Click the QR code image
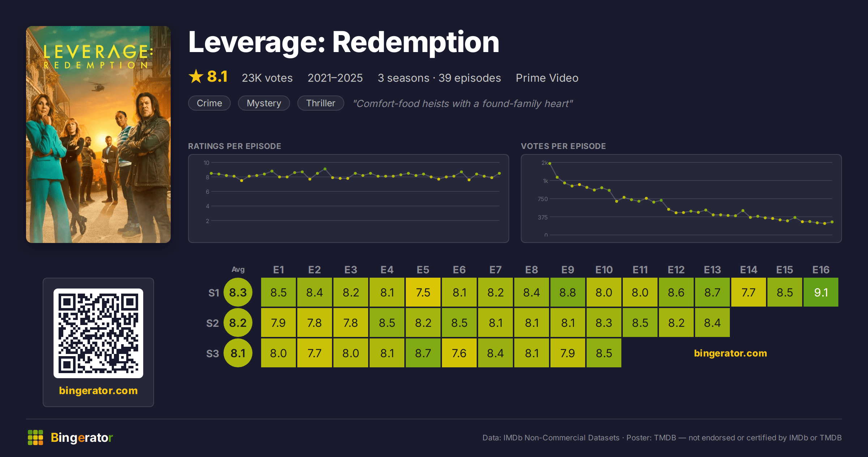The height and width of the screenshot is (457, 868). [98, 333]
